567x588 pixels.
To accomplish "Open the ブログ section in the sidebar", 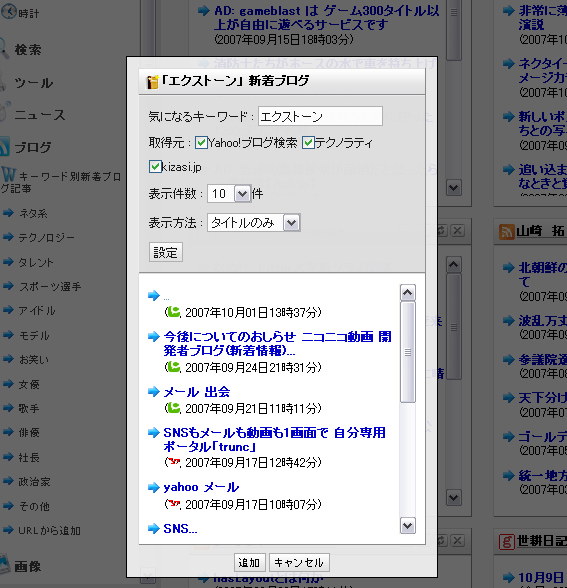I will coord(33,147).
